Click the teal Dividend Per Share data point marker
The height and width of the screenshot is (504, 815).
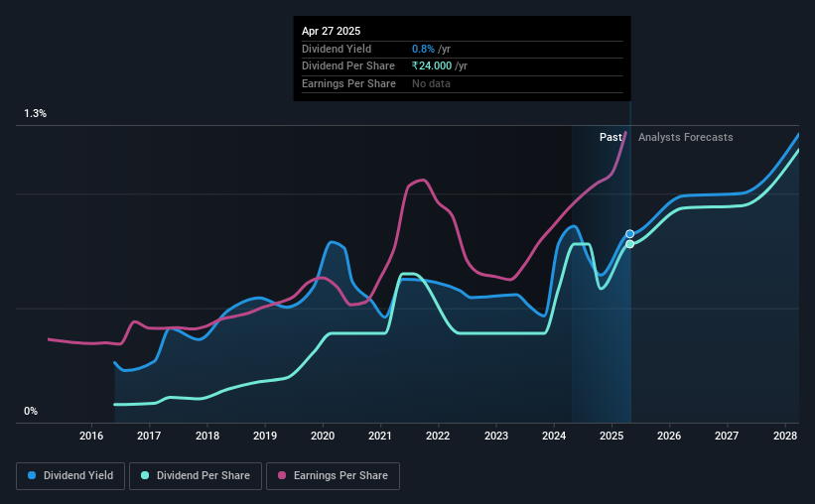(630, 244)
